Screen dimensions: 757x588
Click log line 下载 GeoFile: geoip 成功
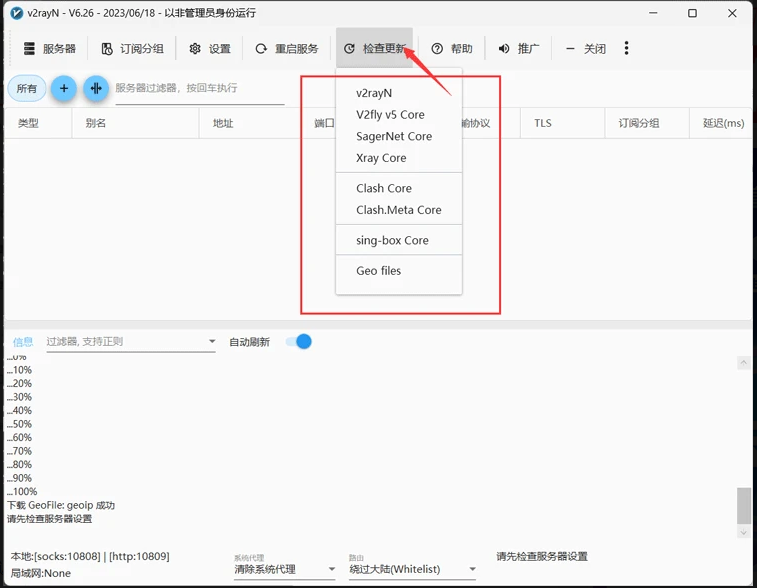(x=61, y=505)
